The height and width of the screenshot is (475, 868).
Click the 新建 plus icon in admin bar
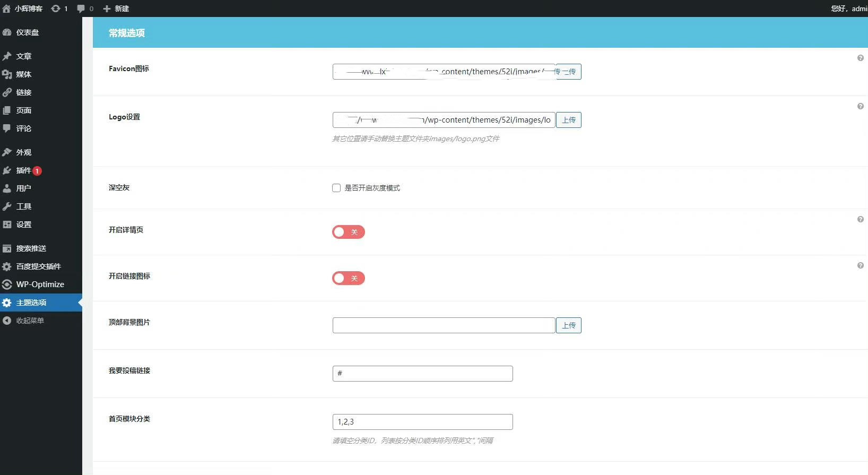[107, 8]
